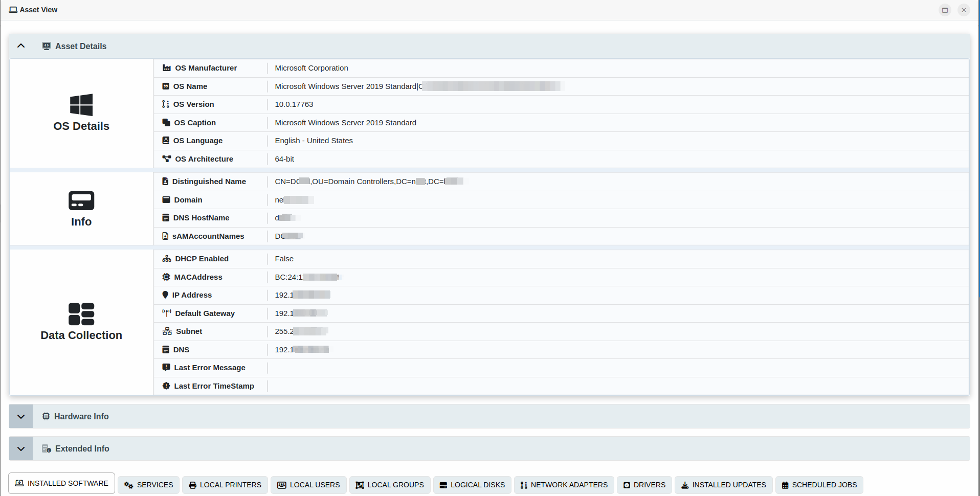The image size is (980, 496).
Task: View the Network Adapters tab
Action: (564, 485)
